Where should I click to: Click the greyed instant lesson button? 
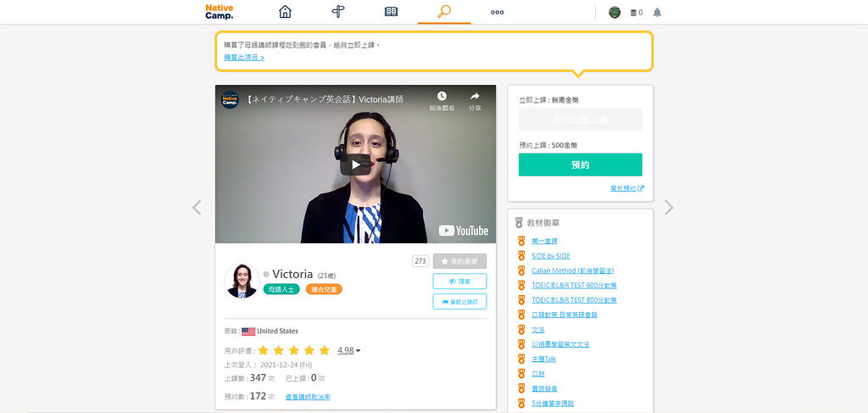pos(580,119)
